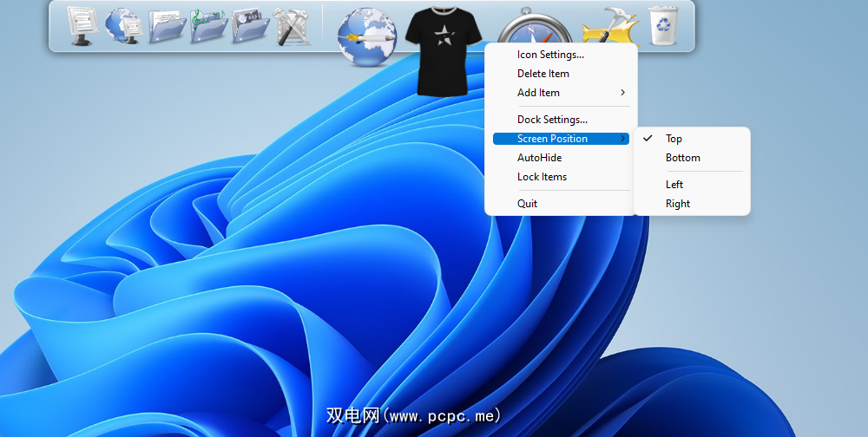The image size is (868, 437).
Task: Open the pictures folder dock icon
Action: (250, 25)
